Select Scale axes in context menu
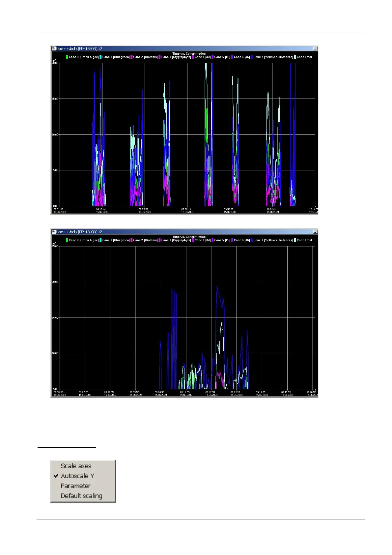This screenshot has height=555, width=392. coord(83,466)
